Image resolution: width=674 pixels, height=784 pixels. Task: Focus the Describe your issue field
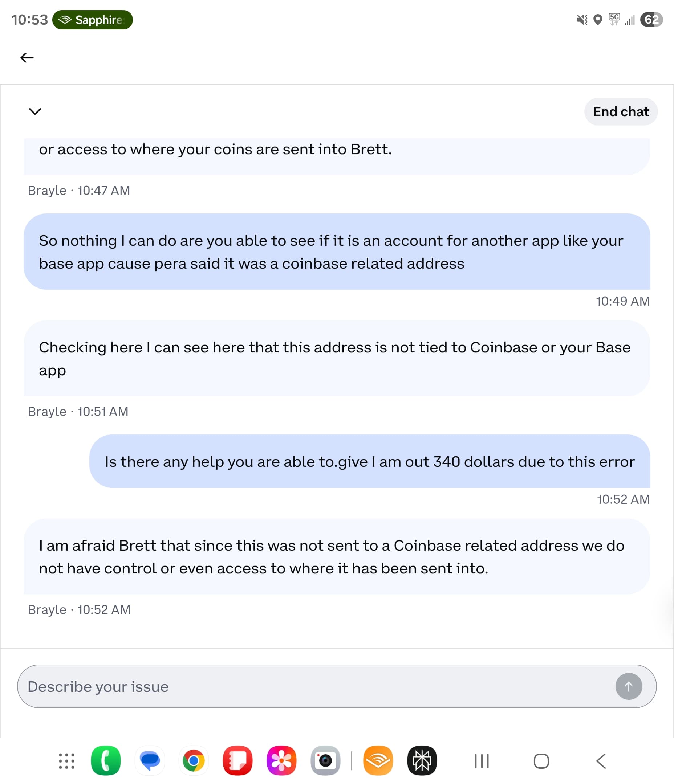point(337,686)
